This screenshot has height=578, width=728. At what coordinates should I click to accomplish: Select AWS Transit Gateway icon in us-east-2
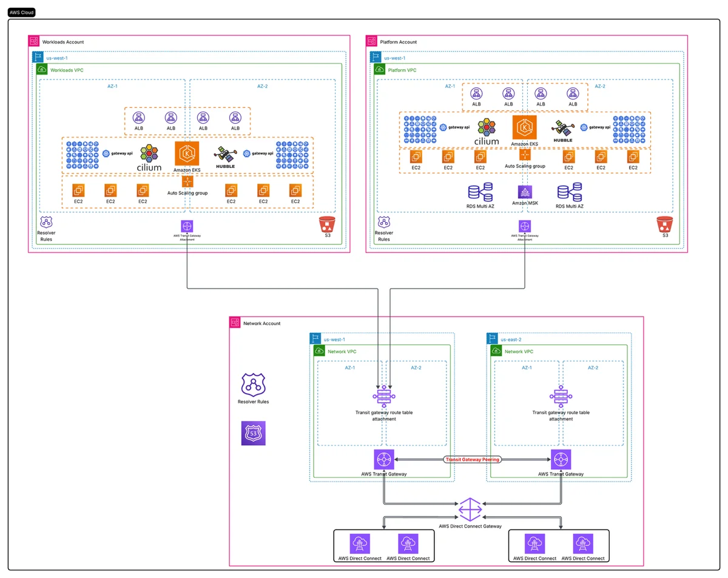[x=561, y=459]
